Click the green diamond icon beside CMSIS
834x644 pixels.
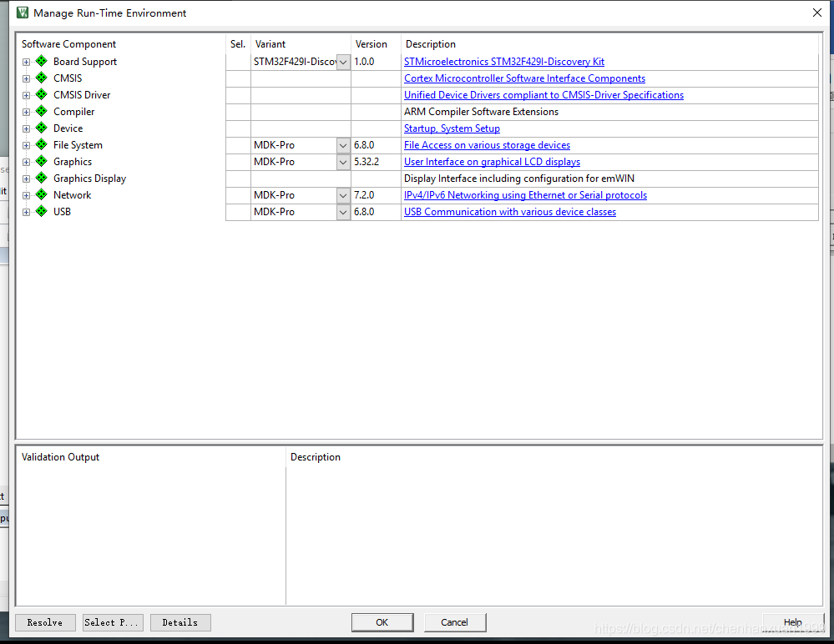tap(42, 78)
